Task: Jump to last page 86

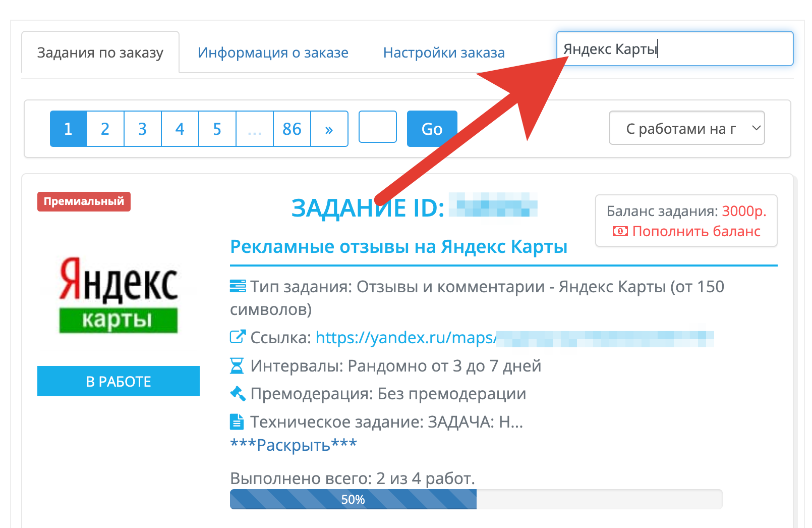Action: [x=292, y=129]
